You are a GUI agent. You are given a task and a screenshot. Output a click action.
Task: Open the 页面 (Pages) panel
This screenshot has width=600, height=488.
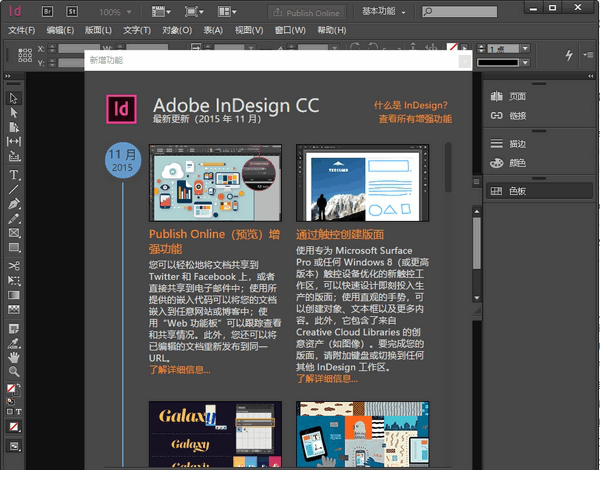(x=509, y=96)
